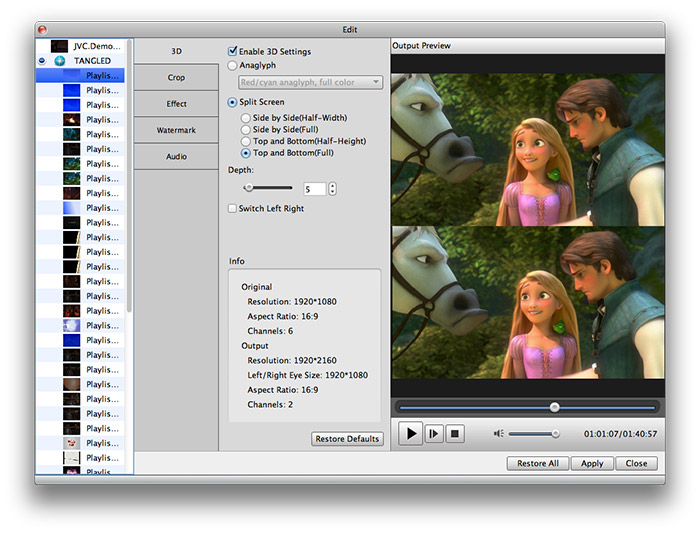Select the JVC.Demo thumbnail in file list

pos(59,46)
